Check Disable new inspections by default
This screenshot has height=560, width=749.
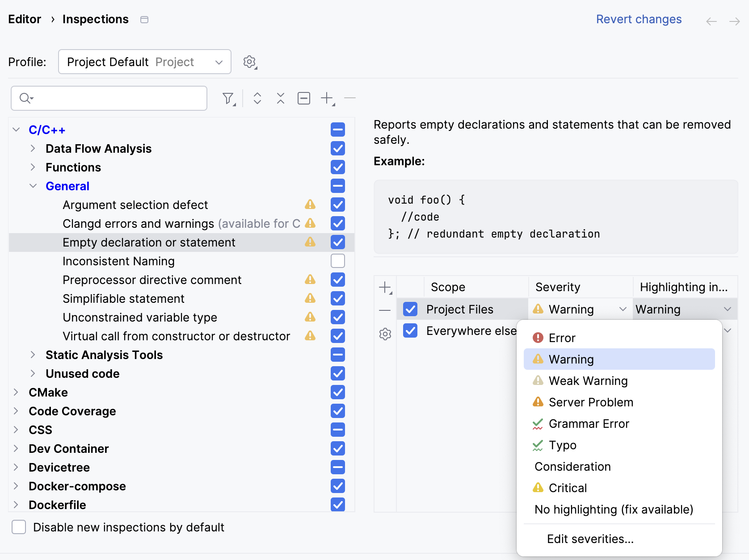click(x=19, y=527)
